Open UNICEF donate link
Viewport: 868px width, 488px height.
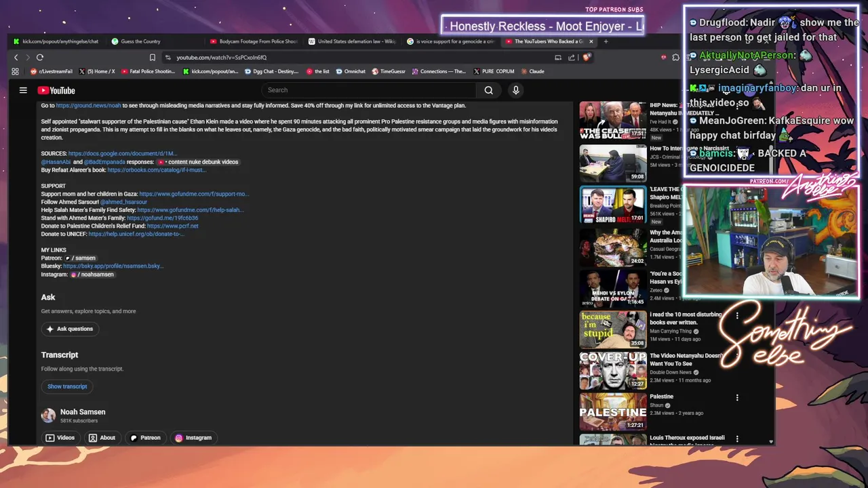pyautogui.click(x=136, y=235)
